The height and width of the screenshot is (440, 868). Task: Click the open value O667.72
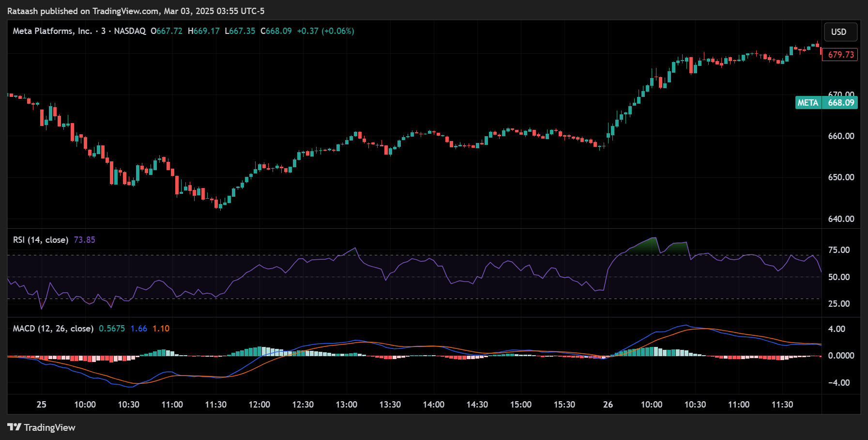pos(167,31)
